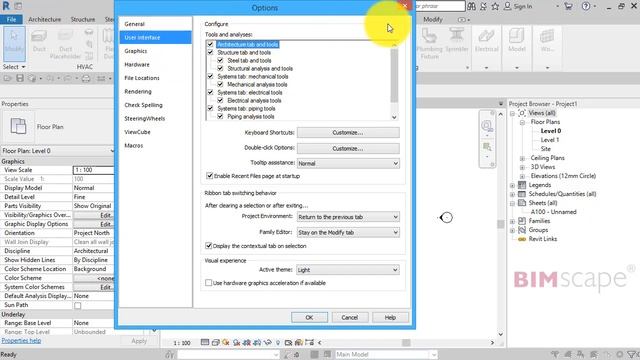Collapse Floor Plans node in Project Browser
640x360 pixels.
(522, 122)
